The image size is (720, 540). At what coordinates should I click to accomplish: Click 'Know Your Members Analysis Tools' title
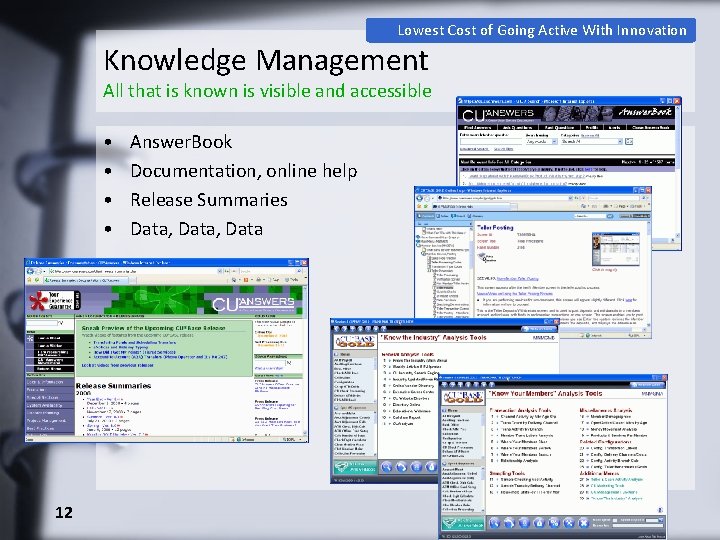click(x=546, y=394)
